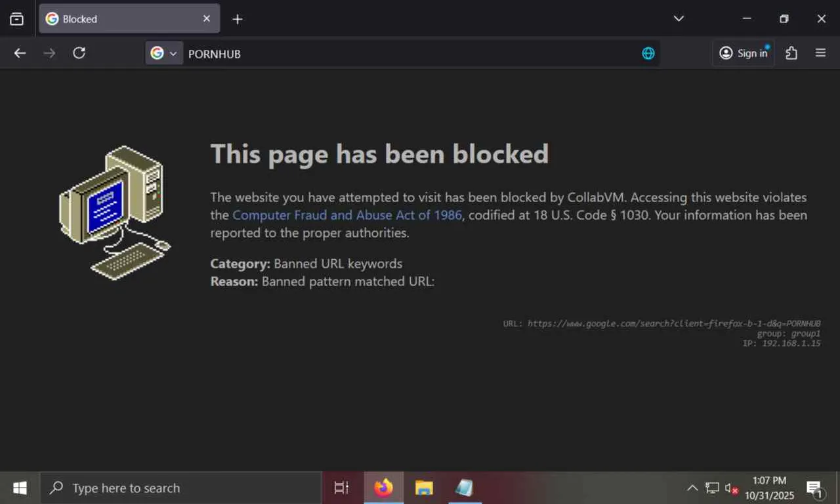Viewport: 840px width, 504px height.
Task: Minimize the Firefox window
Action: tap(746, 18)
